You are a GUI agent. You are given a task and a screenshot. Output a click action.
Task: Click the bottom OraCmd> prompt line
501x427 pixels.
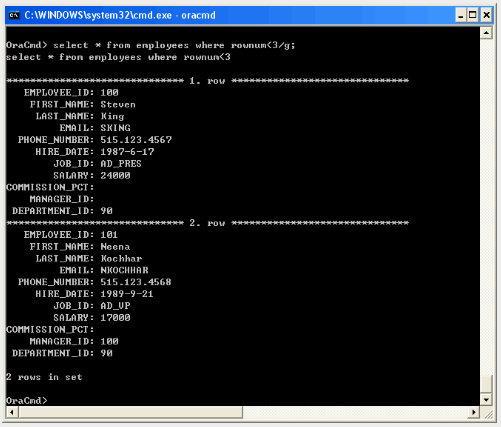coord(27,400)
